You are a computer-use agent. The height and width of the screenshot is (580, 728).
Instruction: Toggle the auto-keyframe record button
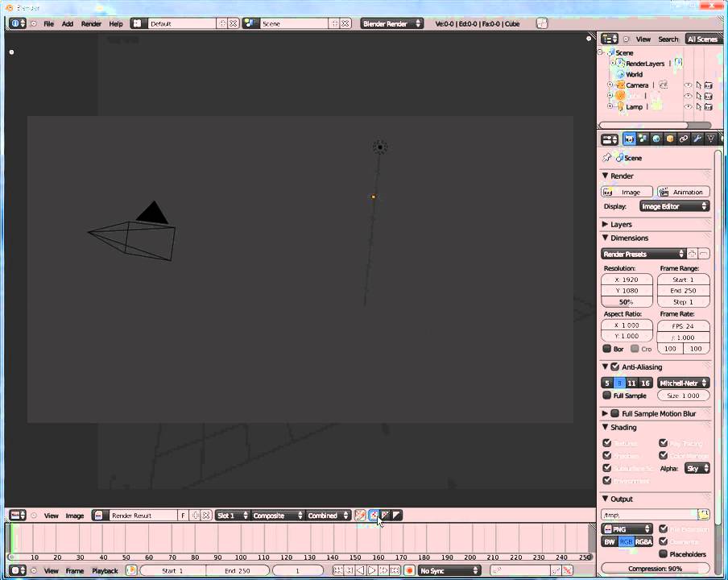pos(409,570)
